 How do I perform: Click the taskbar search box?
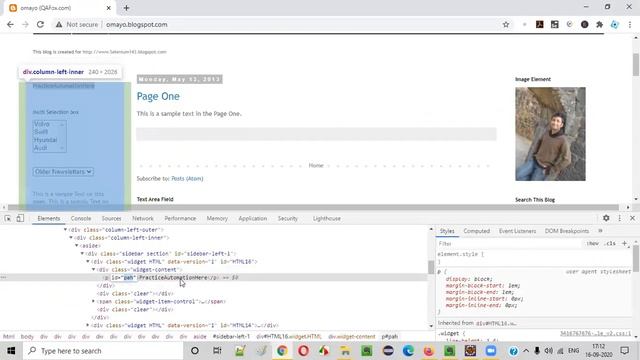pos(103,351)
